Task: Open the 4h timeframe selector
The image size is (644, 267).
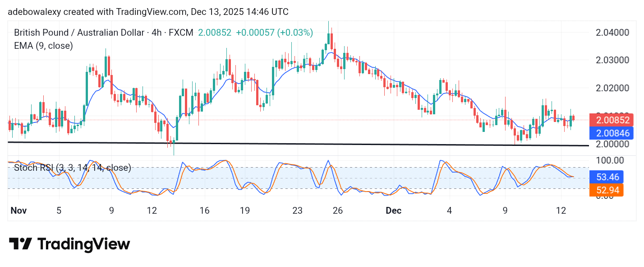Action: pyautogui.click(x=156, y=33)
